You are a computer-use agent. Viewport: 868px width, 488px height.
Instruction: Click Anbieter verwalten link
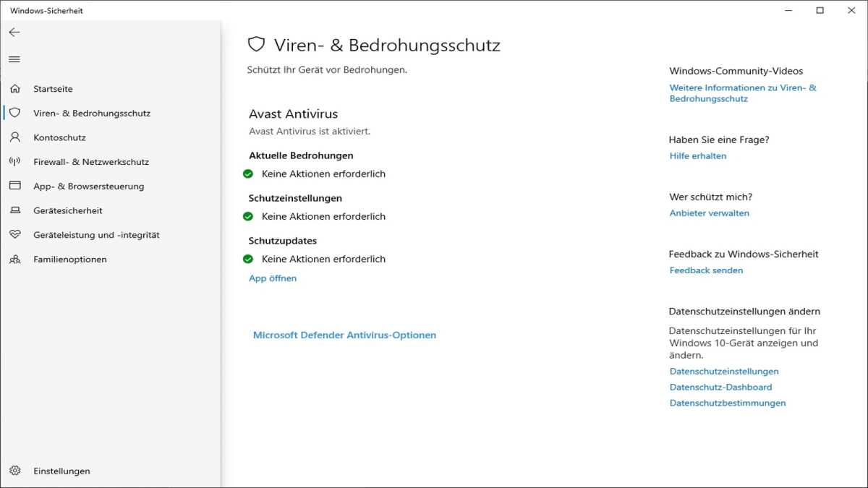(x=710, y=213)
